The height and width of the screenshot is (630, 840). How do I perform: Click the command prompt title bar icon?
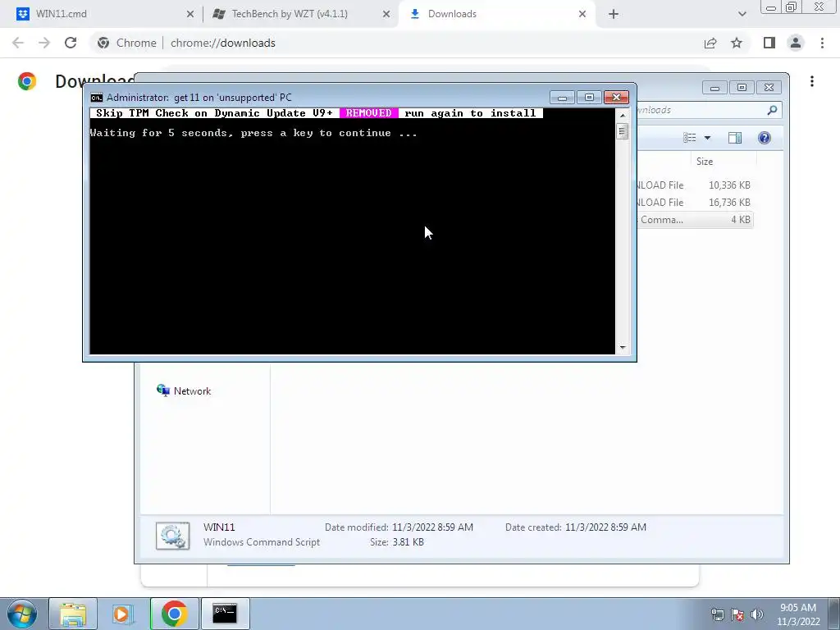click(97, 98)
